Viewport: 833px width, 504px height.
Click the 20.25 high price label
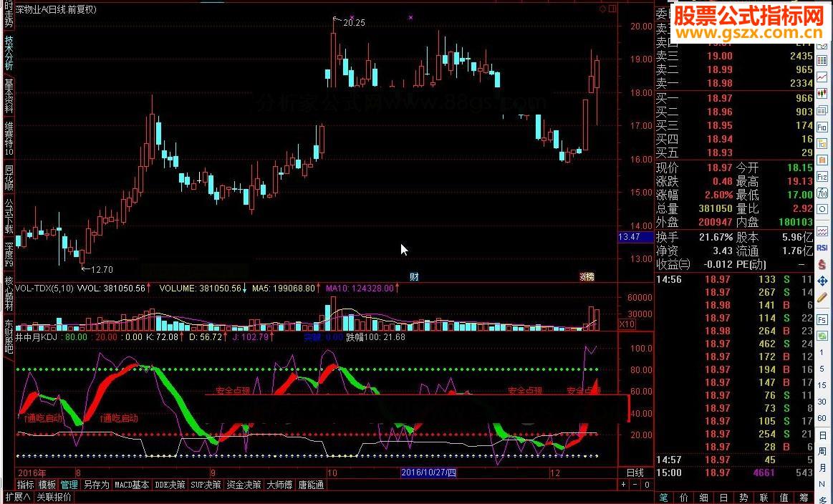[355, 23]
